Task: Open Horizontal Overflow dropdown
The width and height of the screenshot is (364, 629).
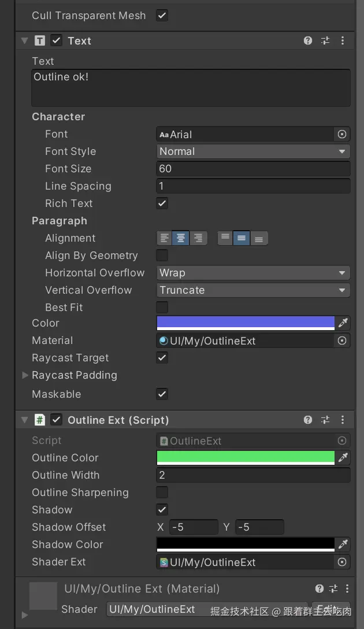Action: (253, 273)
